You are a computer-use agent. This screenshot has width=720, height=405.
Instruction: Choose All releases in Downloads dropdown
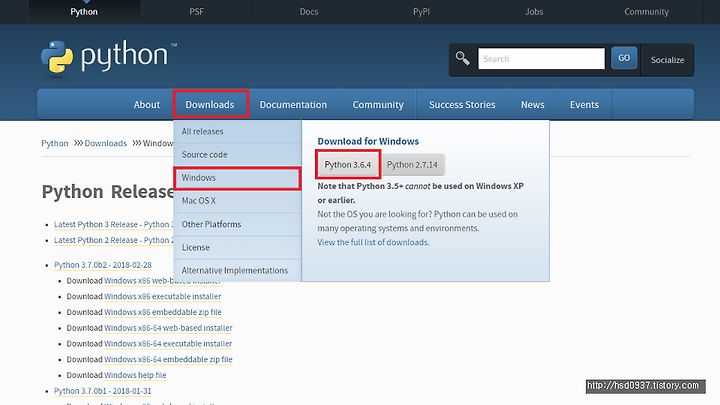pos(237,131)
